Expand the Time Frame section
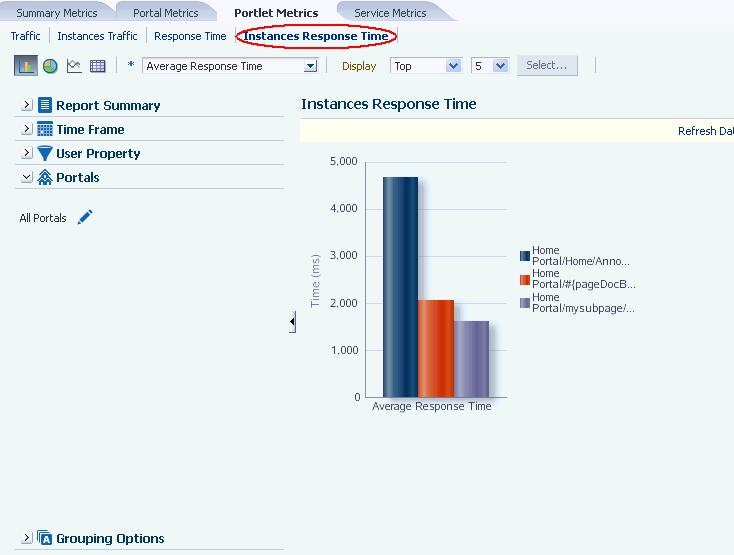 click(27, 129)
